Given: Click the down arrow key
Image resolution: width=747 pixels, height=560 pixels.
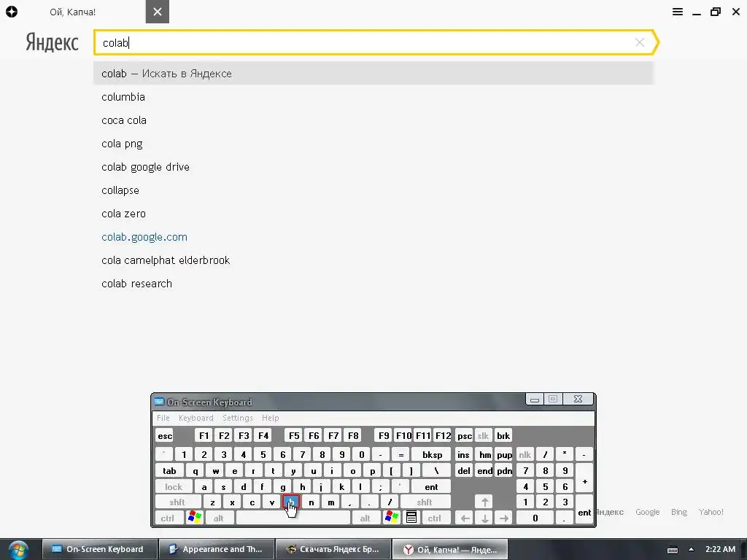Looking at the screenshot, I should coord(484,518).
